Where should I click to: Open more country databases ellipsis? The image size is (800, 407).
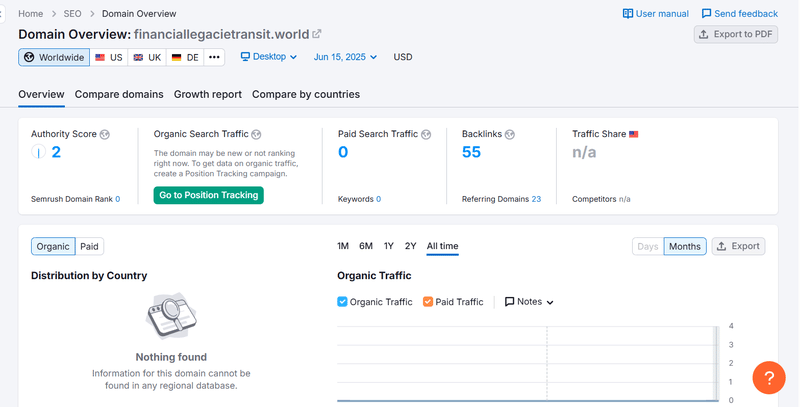coord(214,57)
